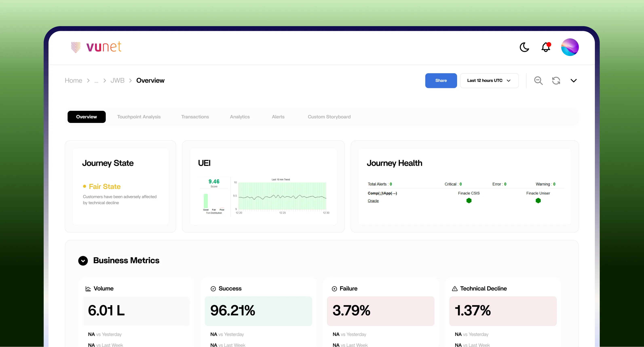
Task: Click the Volume chart icon
Action: pos(88,289)
